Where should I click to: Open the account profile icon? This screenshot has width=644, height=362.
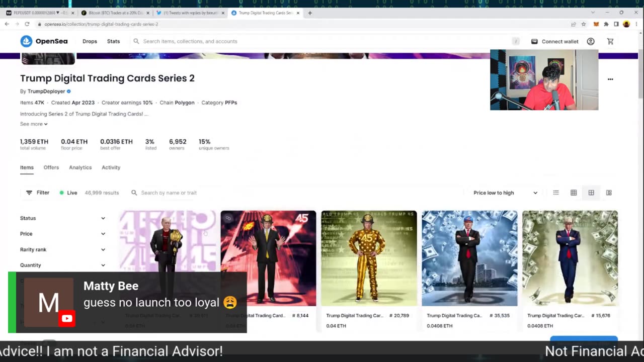(x=591, y=41)
